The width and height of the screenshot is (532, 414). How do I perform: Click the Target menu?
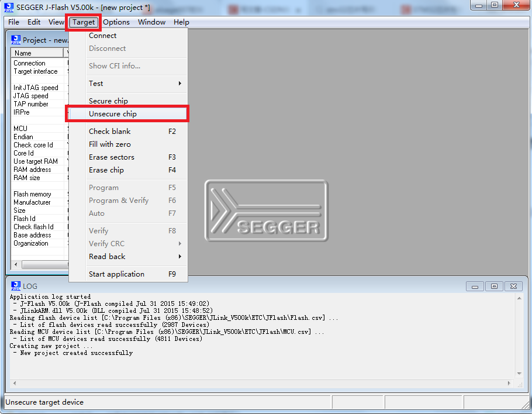click(x=84, y=22)
